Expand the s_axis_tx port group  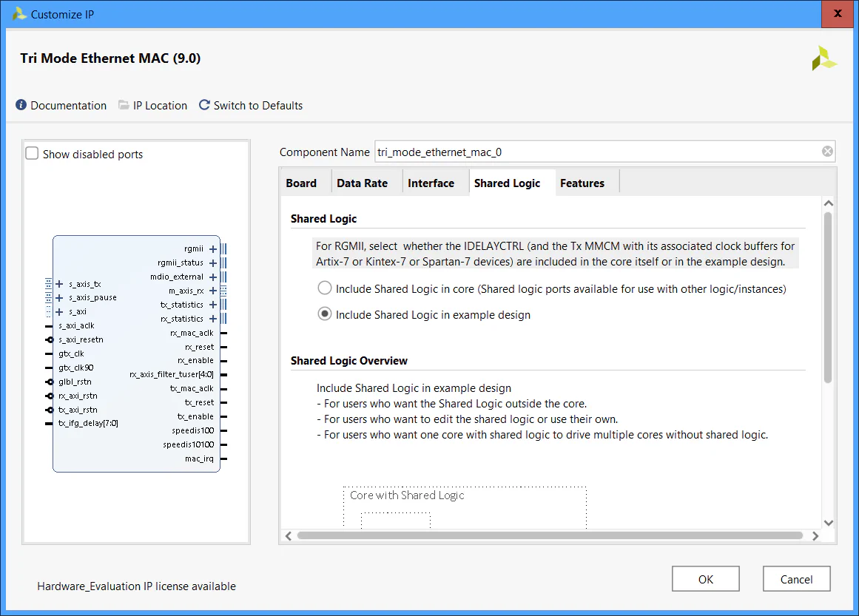coord(58,284)
